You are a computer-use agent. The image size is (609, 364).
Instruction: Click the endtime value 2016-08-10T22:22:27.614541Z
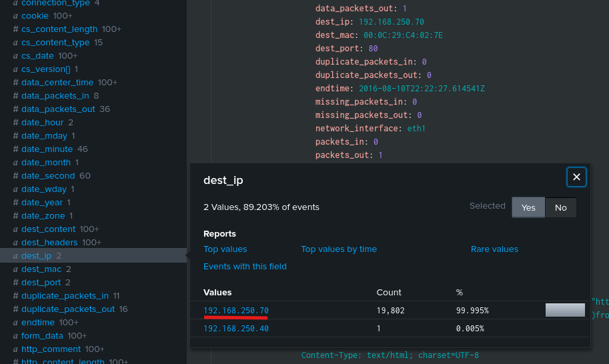tap(422, 89)
